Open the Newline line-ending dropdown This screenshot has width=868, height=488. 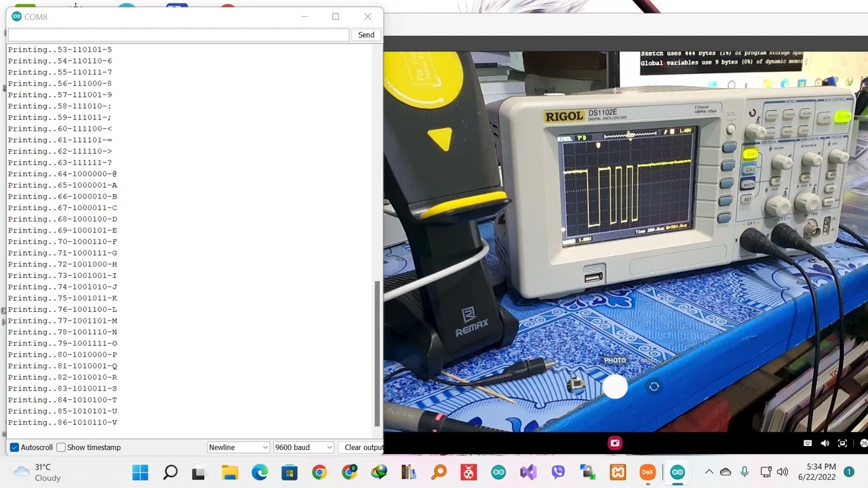(x=238, y=447)
